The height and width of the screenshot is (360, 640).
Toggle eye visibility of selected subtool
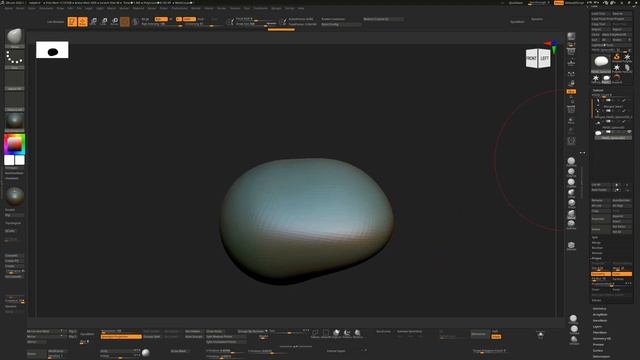tap(629, 132)
